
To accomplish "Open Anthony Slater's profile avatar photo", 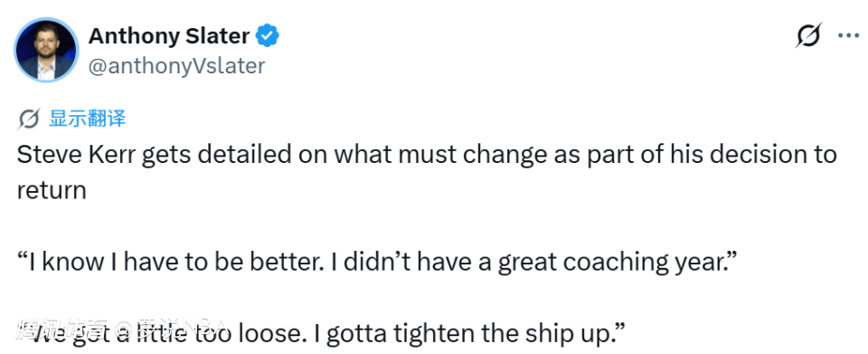I will coord(46,51).
